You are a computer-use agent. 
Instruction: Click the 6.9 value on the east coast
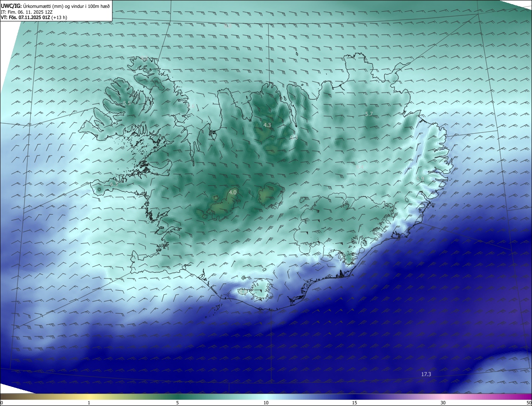coord(420,179)
